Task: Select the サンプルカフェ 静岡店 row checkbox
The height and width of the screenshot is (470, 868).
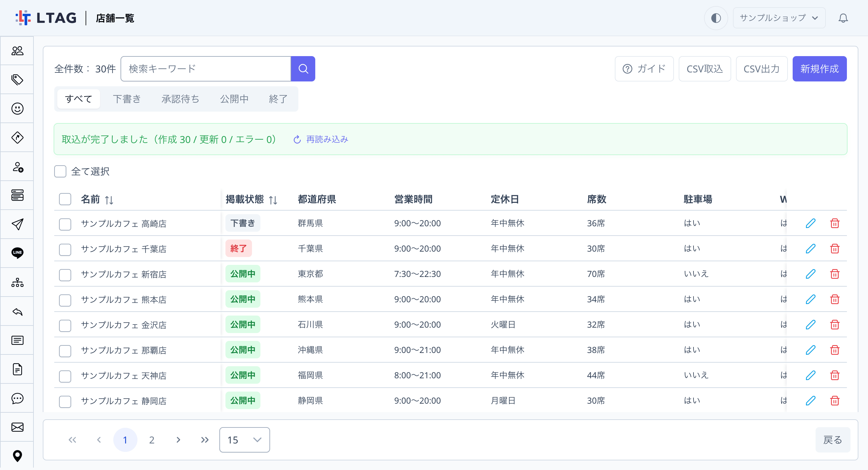Action: click(65, 401)
